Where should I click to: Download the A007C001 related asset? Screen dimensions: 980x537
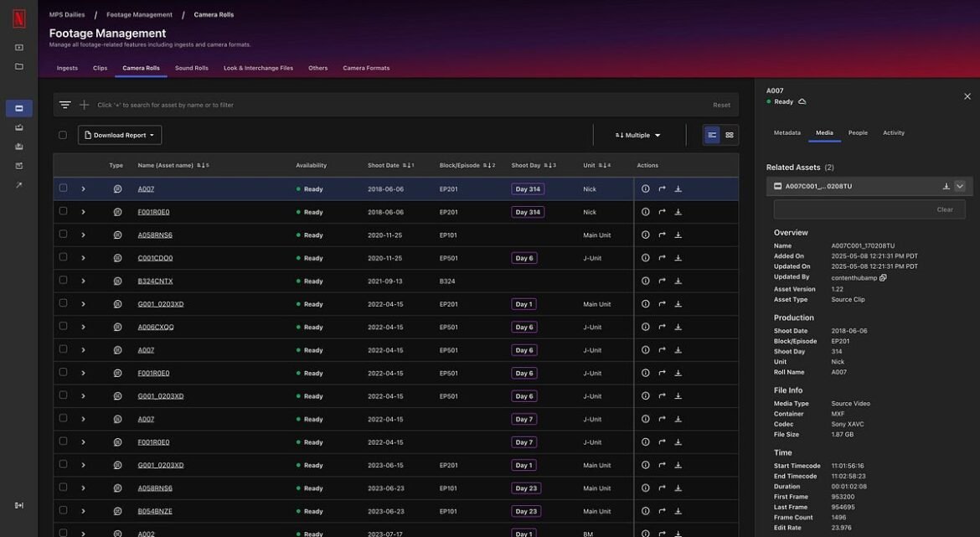(x=946, y=186)
